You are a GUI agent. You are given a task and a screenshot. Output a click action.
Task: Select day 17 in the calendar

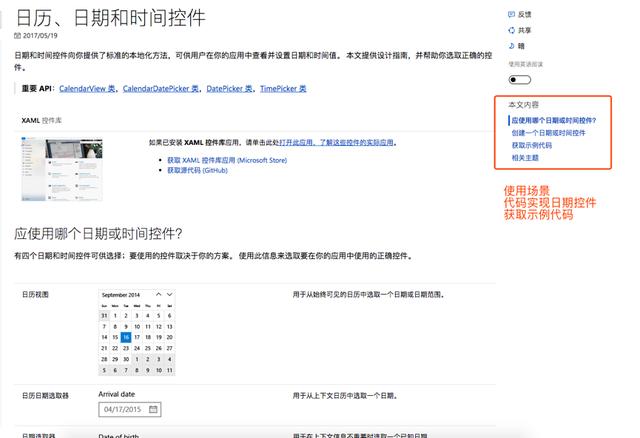click(x=137, y=337)
